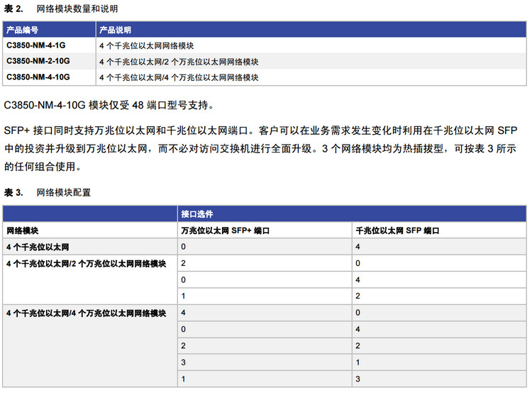Image resolution: width=532 pixels, height=395 pixels.
Task: Click the C3850-NM-2-10G row's description cell in table 2
Action: click(178, 61)
